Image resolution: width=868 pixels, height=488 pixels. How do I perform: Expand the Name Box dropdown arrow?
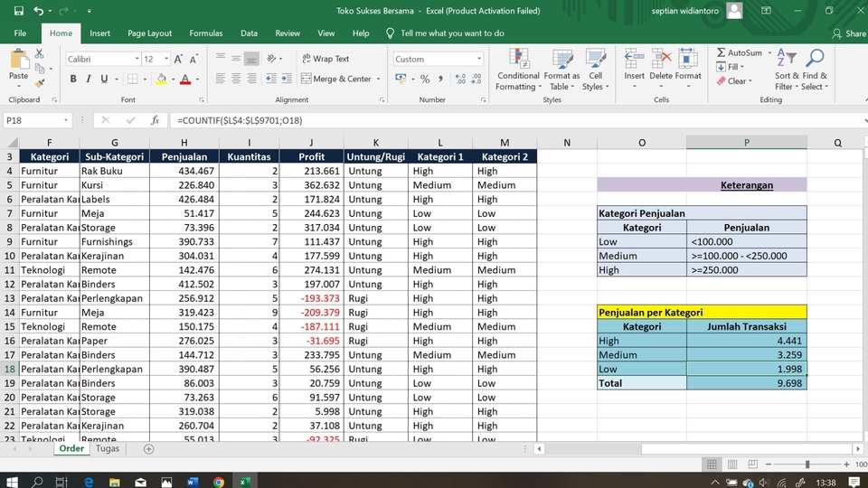[65, 120]
